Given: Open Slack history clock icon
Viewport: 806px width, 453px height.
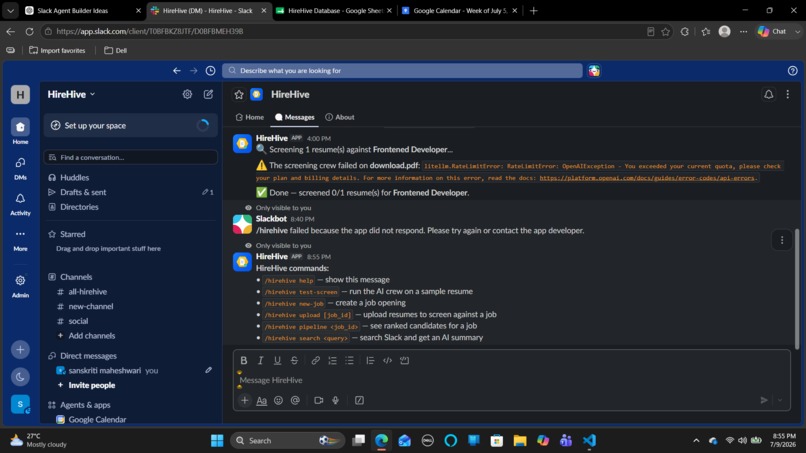Looking at the screenshot, I should pos(210,70).
